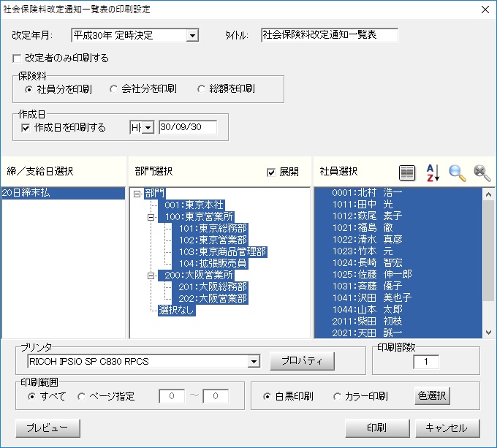
Task: Collapse the 200:大阪営業所 node
Action: 151,276
